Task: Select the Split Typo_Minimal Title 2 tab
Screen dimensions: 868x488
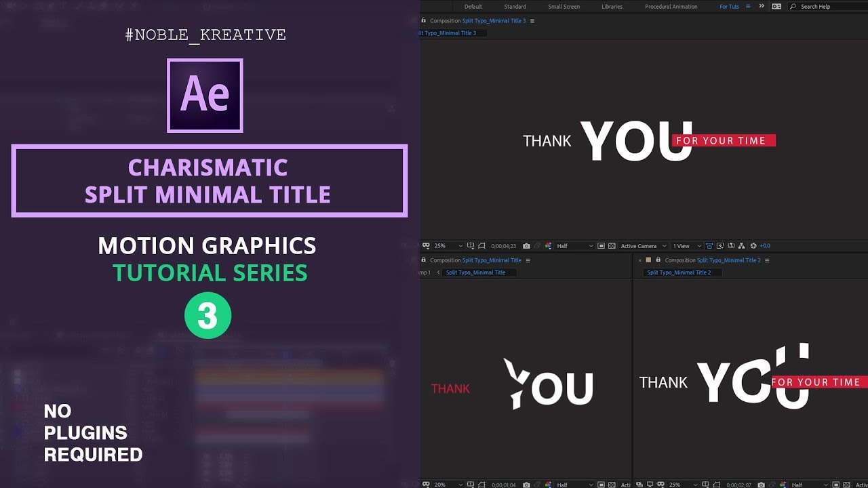Action: [680, 272]
